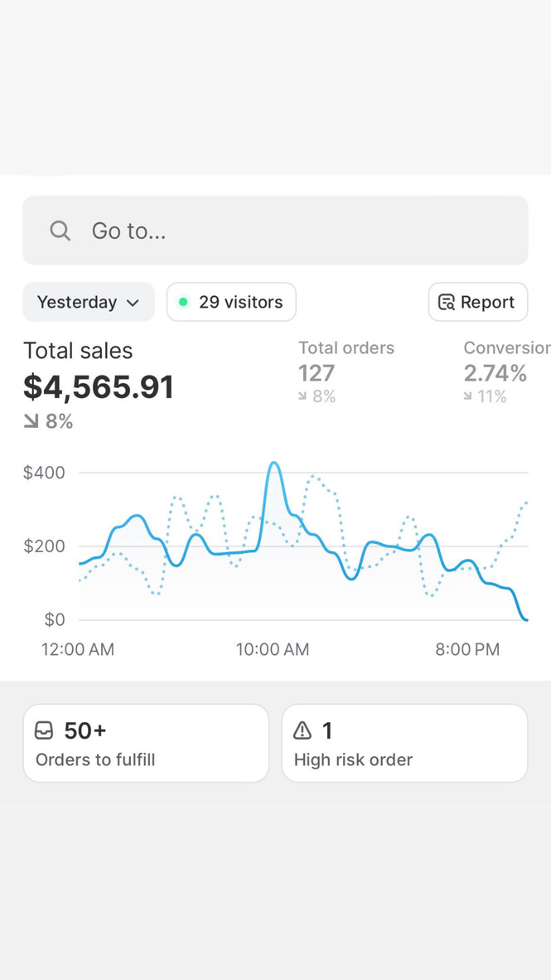Open the 50+ Orders to fulfill card
551x980 pixels.
point(146,743)
